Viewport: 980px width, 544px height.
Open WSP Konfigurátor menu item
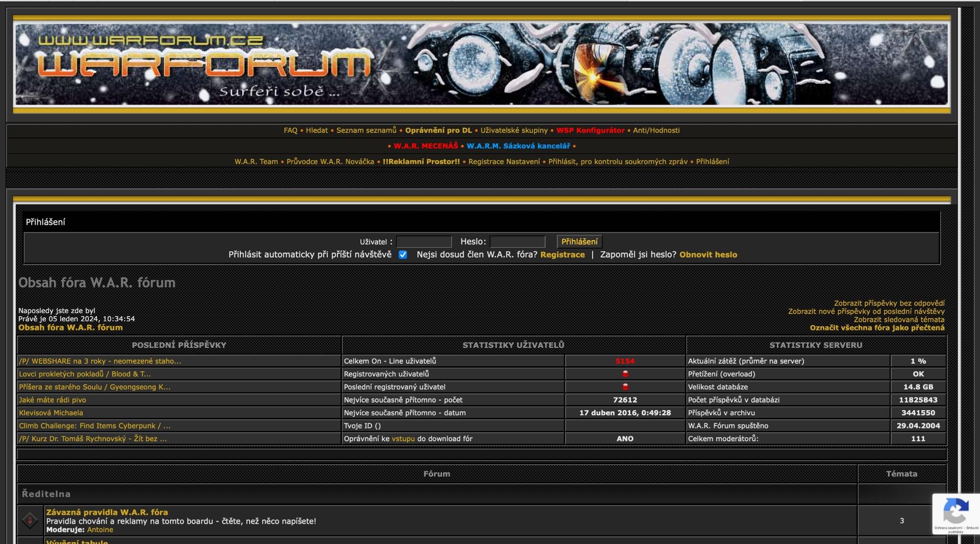coord(591,130)
